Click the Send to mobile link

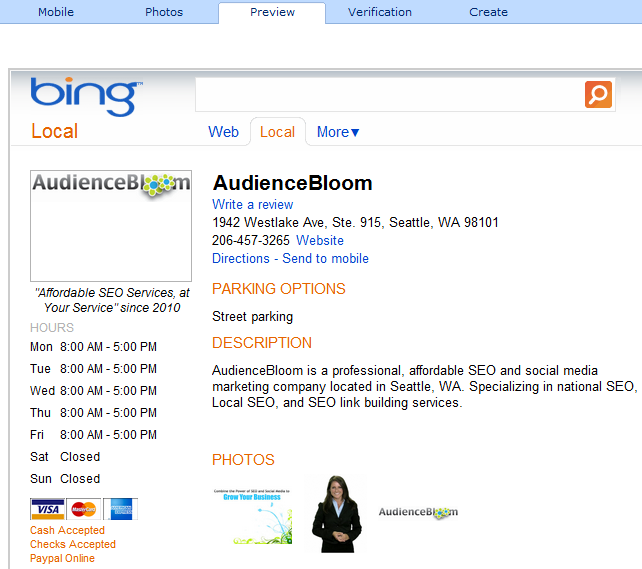(326, 258)
